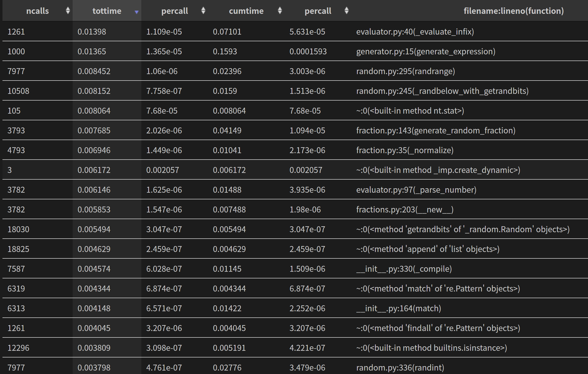Select the evaluator.py:40(_evaluate_infix) row
The image size is (588, 374).
click(x=415, y=32)
